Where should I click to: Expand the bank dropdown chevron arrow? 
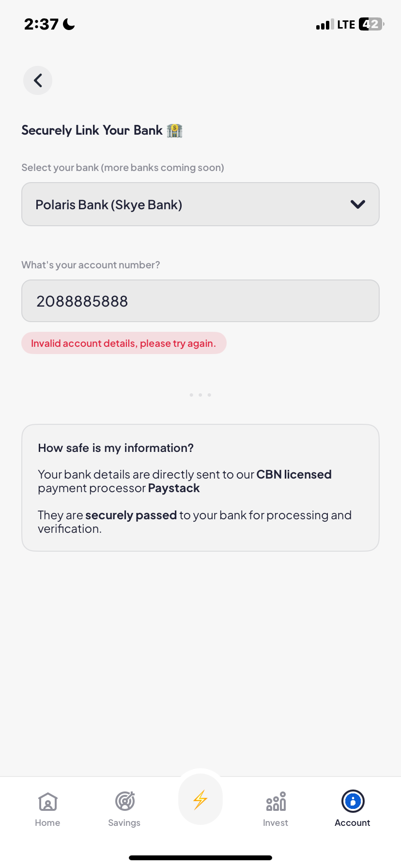(357, 204)
